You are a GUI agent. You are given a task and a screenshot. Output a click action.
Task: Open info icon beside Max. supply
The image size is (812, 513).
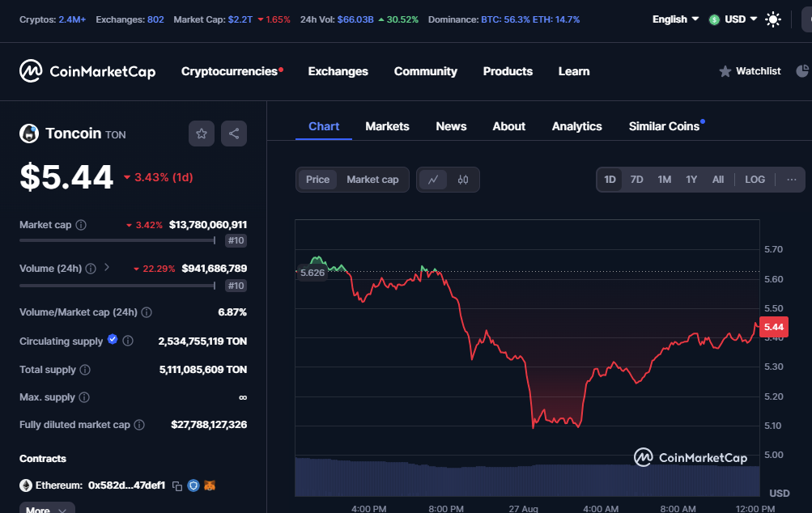click(x=84, y=397)
